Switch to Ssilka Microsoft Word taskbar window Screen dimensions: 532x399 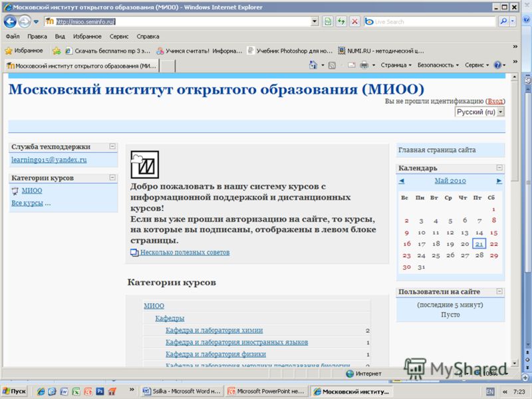tap(182, 391)
